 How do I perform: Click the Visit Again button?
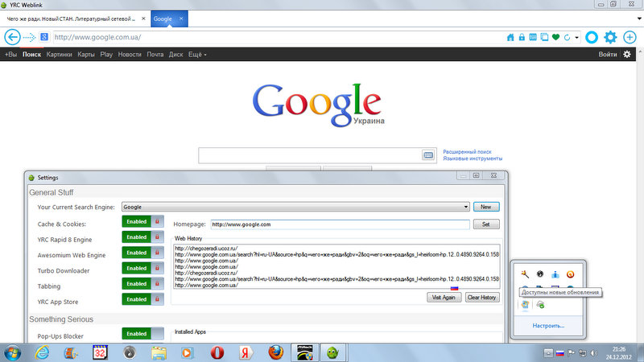(x=444, y=298)
